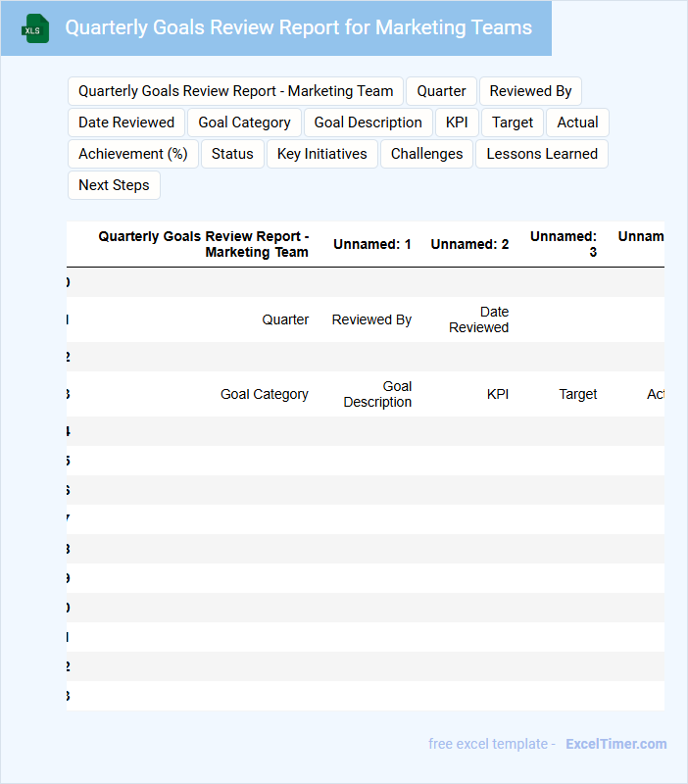Click the green XLS file icon
This screenshot has height=784, width=688.
pos(35,28)
